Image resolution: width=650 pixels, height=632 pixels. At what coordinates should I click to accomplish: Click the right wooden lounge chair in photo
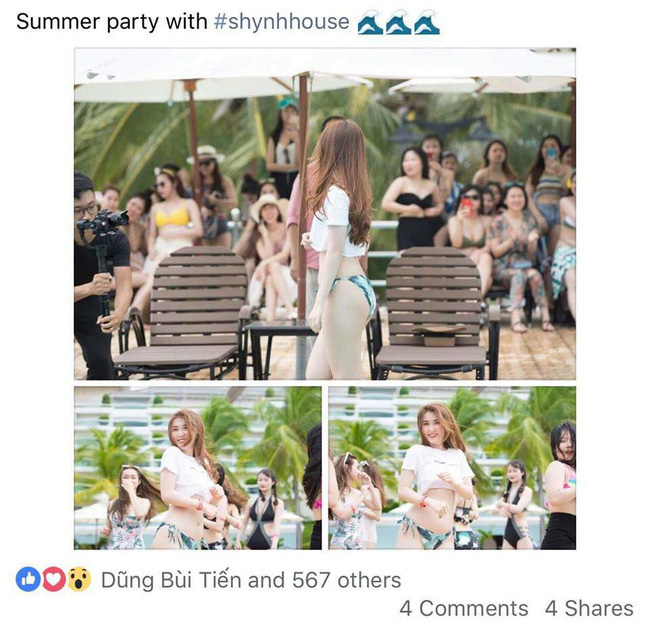(435, 313)
